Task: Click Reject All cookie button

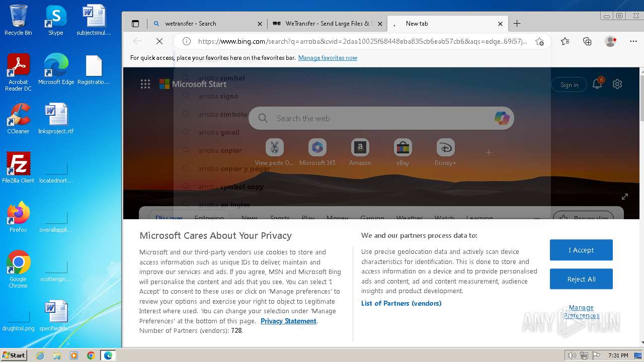Action: point(581,279)
